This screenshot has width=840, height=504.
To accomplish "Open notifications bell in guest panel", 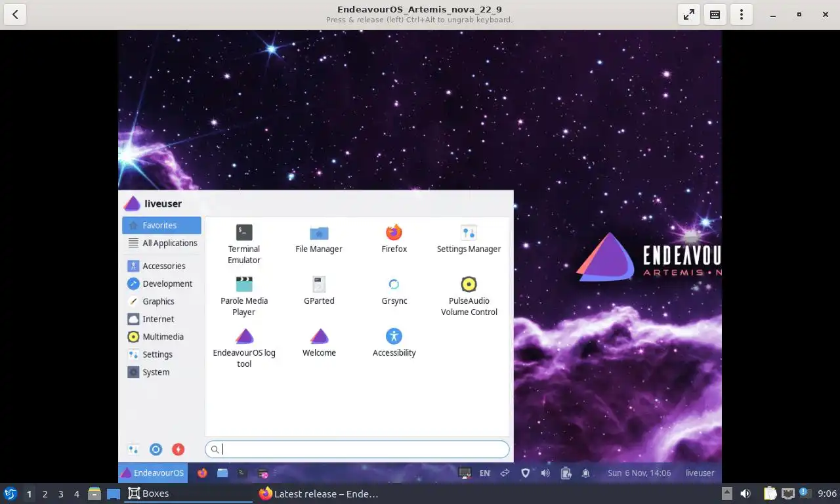I will 585,472.
